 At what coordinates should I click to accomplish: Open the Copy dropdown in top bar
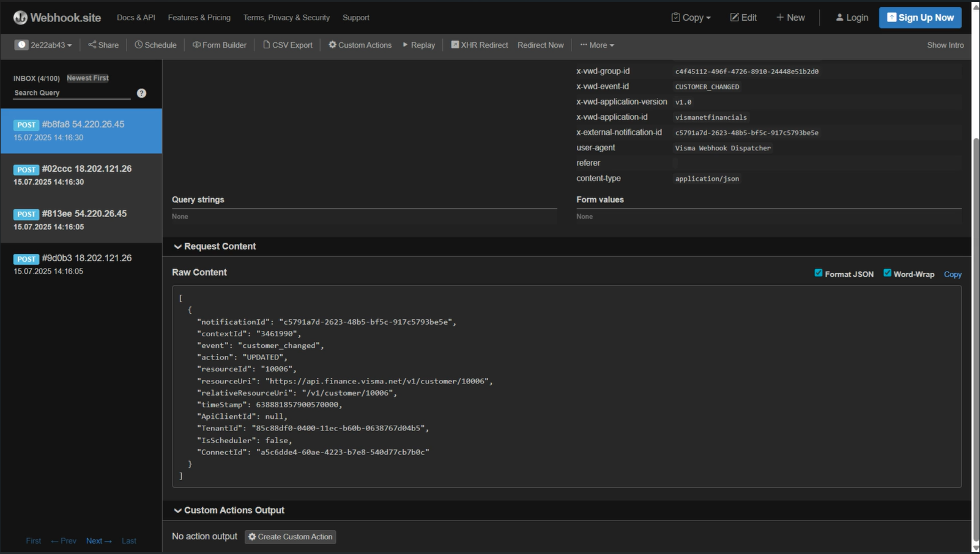(x=690, y=17)
